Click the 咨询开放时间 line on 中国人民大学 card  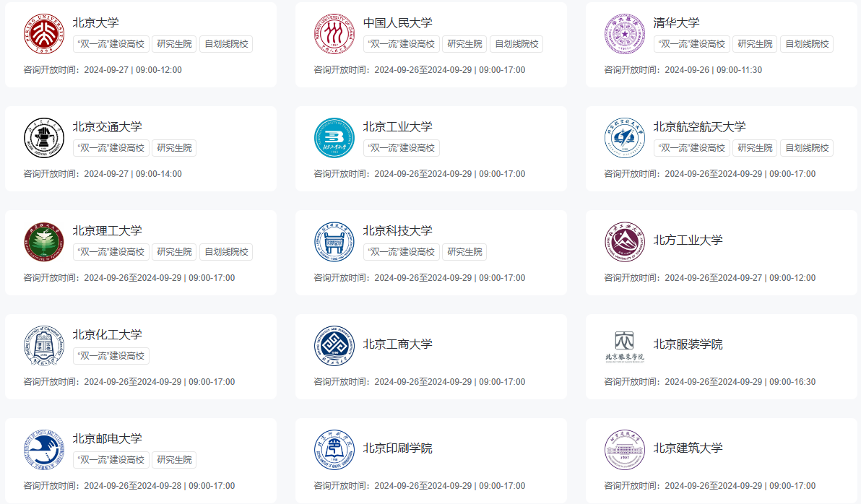click(420, 70)
